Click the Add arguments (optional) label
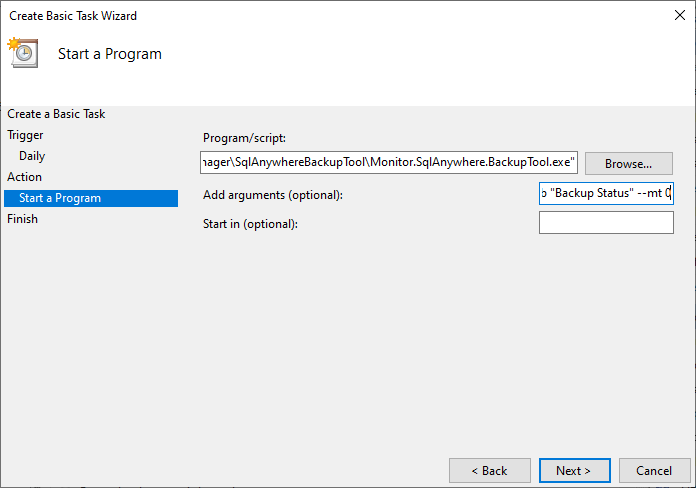The image size is (696, 488). click(272, 194)
